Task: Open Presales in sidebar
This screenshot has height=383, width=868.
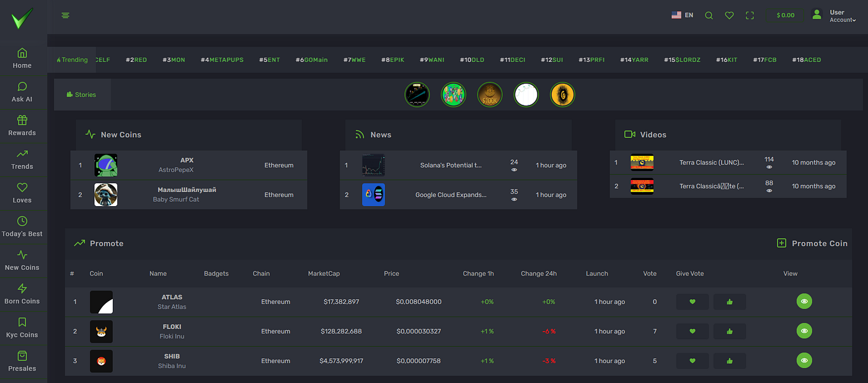Action: tap(22, 361)
